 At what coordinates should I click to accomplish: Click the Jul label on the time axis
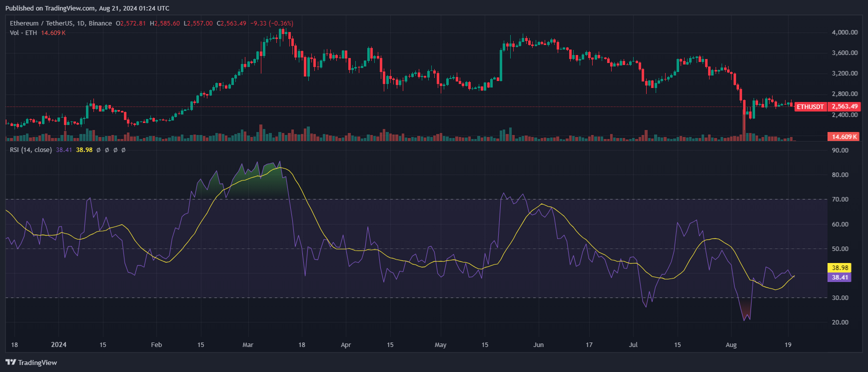point(633,345)
